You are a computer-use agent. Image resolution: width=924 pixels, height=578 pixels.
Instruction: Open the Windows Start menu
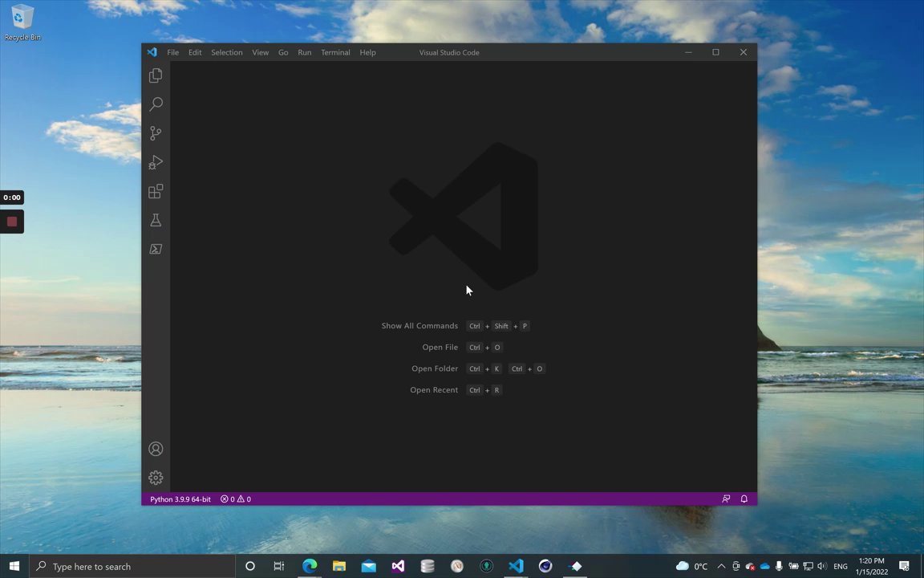click(x=14, y=566)
